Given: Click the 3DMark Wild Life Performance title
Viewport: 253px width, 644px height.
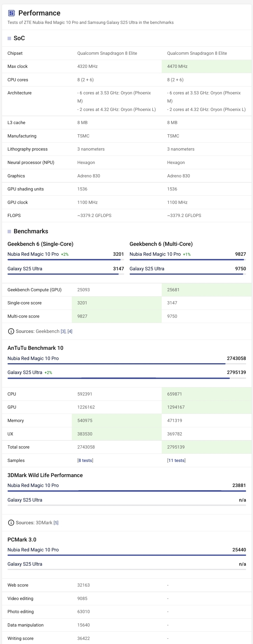Looking at the screenshot, I should pos(45,475).
